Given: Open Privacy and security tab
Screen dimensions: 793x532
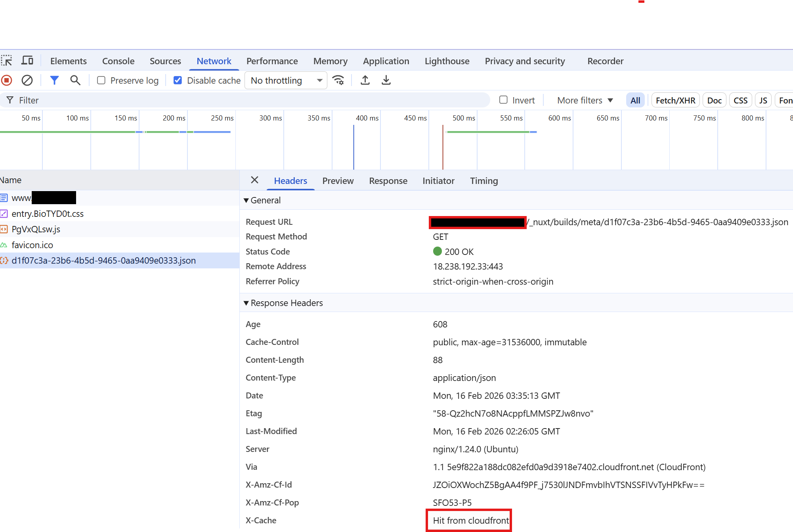Looking at the screenshot, I should pyautogui.click(x=525, y=61).
